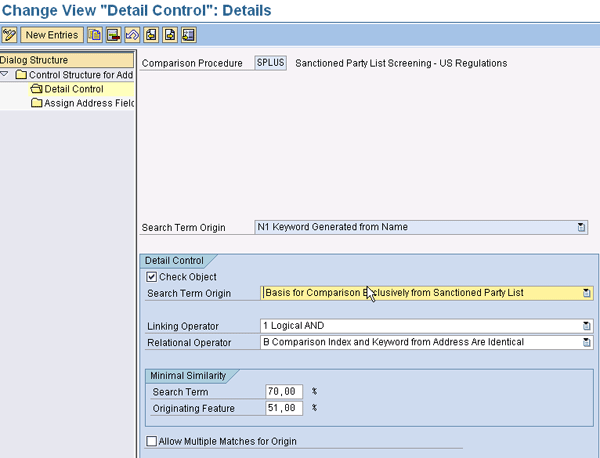Image resolution: width=600 pixels, height=458 pixels.
Task: Expand the Linking Operator dropdown
Action: 586,326
